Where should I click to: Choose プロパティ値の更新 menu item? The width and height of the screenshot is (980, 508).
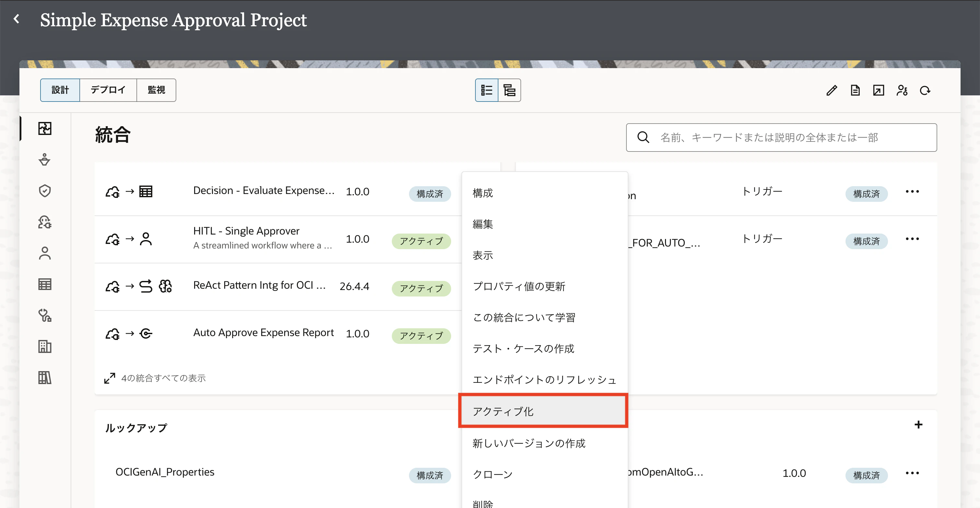tap(545, 286)
